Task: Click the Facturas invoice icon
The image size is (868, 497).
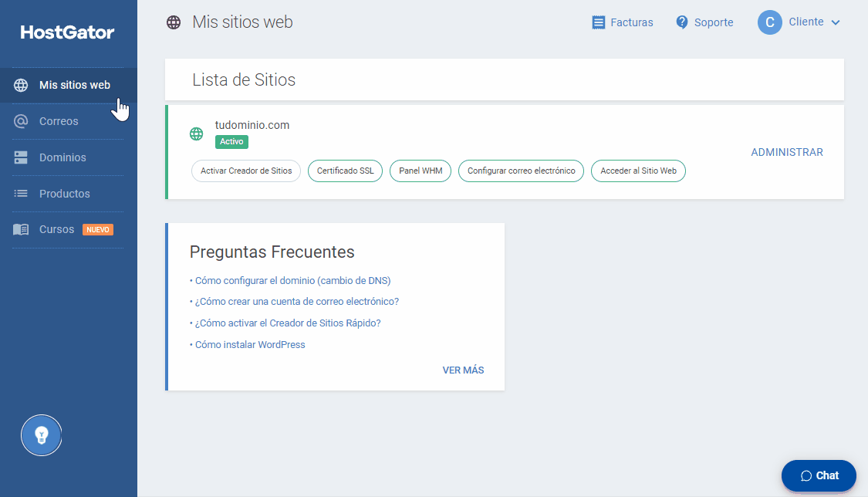Action: point(599,22)
